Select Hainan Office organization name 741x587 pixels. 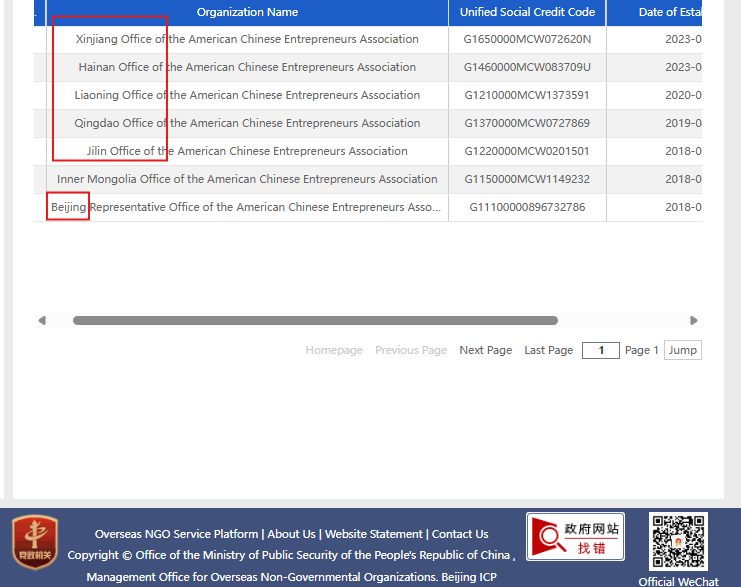[247, 67]
